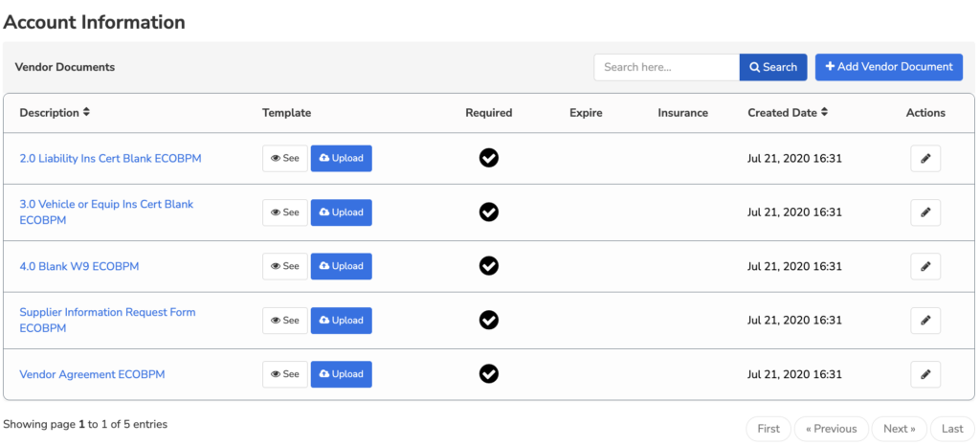See template for 3.0 Vehicle or Equip
Screen dimensions: 980x446
[285, 212]
